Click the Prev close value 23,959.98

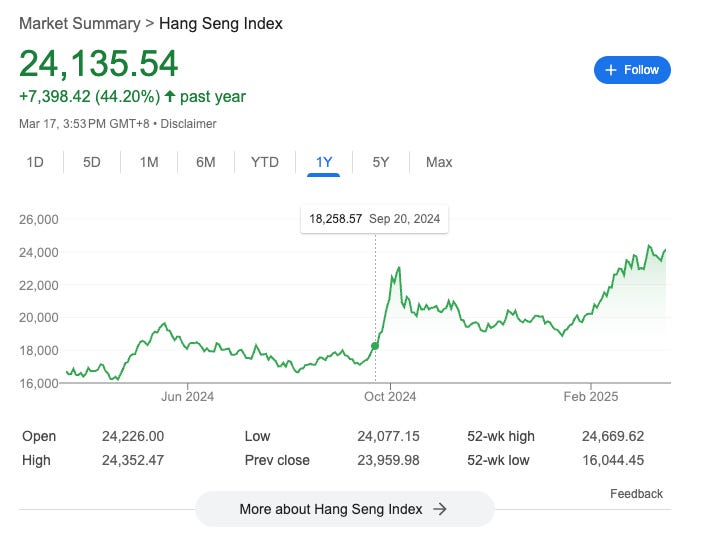pyautogui.click(x=388, y=460)
